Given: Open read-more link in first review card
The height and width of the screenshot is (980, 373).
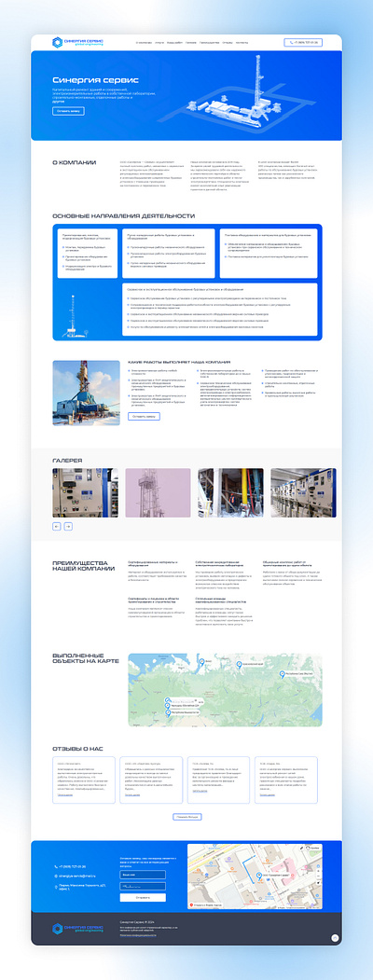Looking at the screenshot, I should (65, 795).
